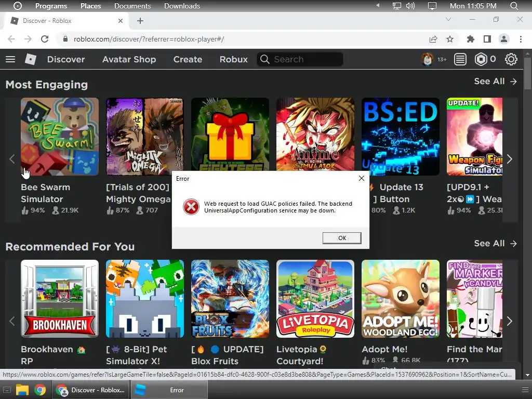Open Livetopia Roleplay thumbnail
The width and height of the screenshot is (532, 399).
click(x=315, y=299)
